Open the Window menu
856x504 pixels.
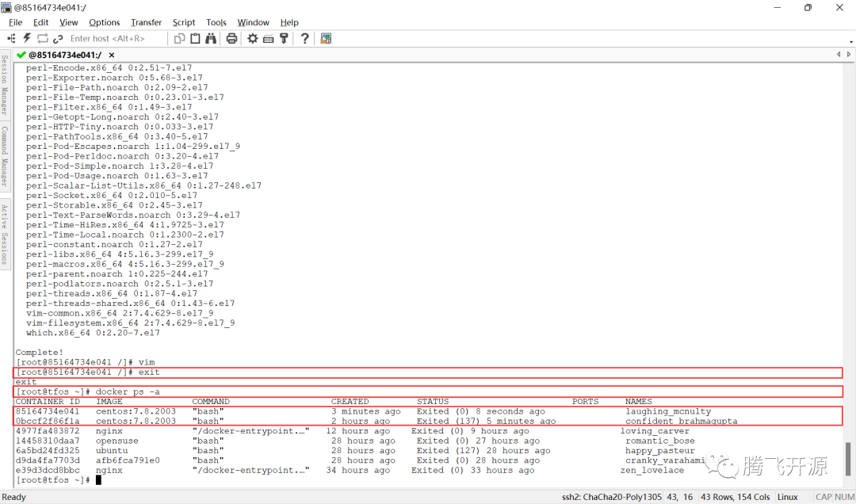(254, 22)
